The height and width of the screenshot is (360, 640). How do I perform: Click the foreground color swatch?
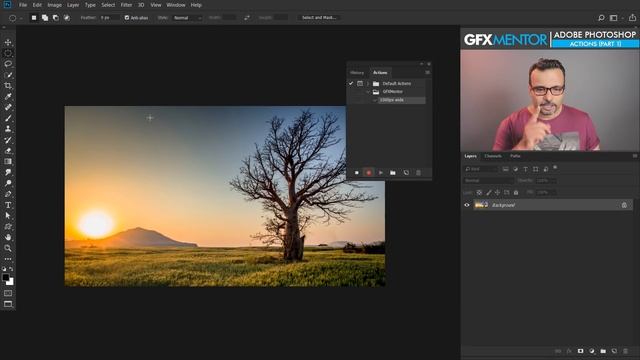coord(6,277)
